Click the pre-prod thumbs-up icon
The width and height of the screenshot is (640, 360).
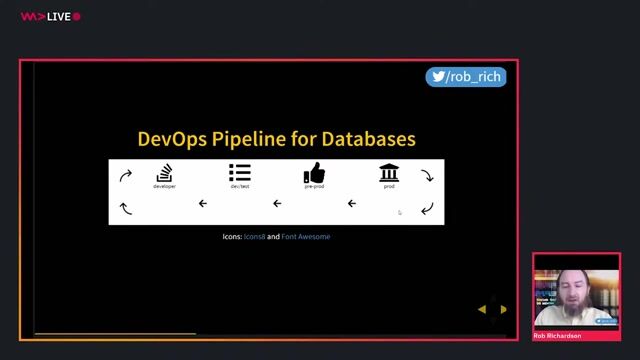[314, 173]
